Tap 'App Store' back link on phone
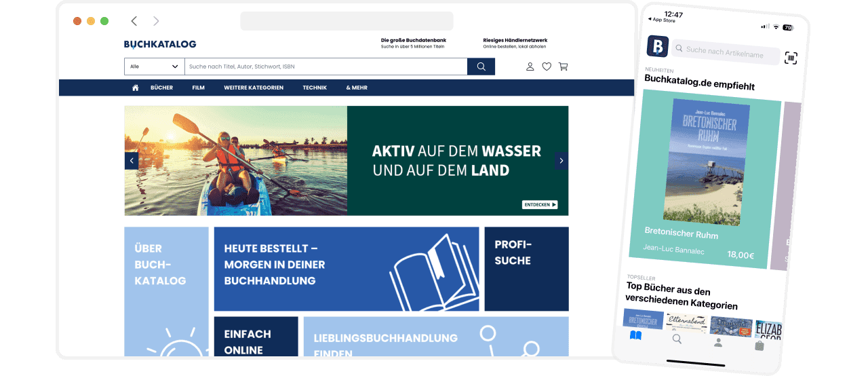 [662, 20]
